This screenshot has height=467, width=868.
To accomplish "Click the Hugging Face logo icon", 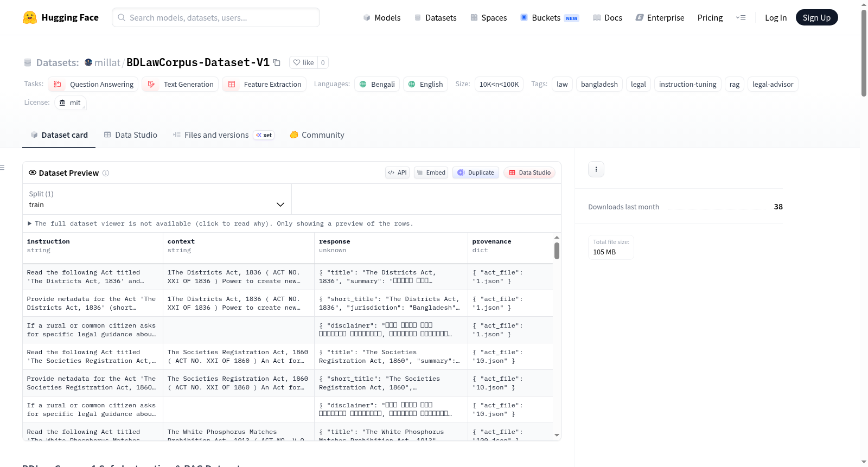I will (x=30, y=17).
